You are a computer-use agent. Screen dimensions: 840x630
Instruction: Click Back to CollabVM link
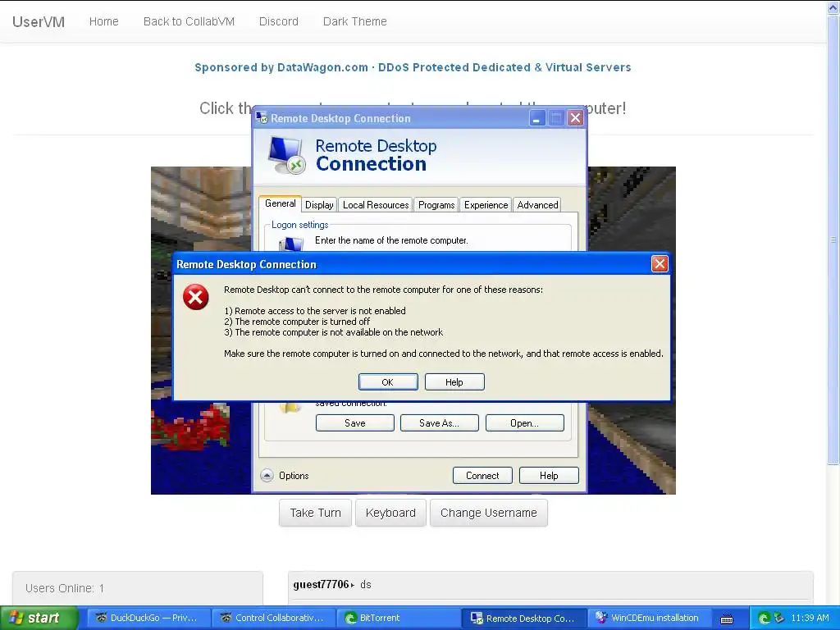(x=189, y=21)
